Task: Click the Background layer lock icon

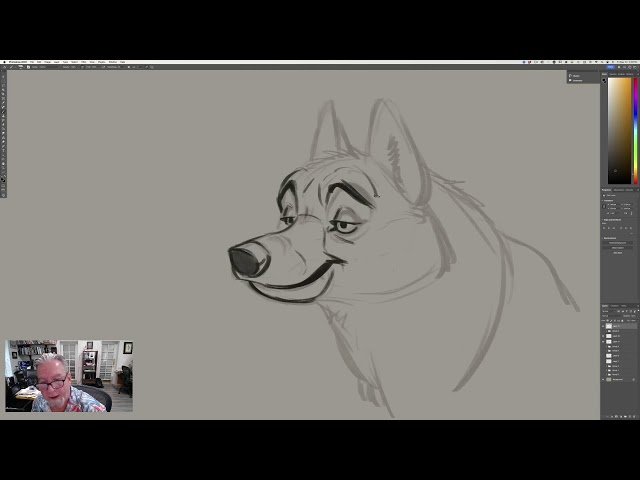Action: point(633,379)
